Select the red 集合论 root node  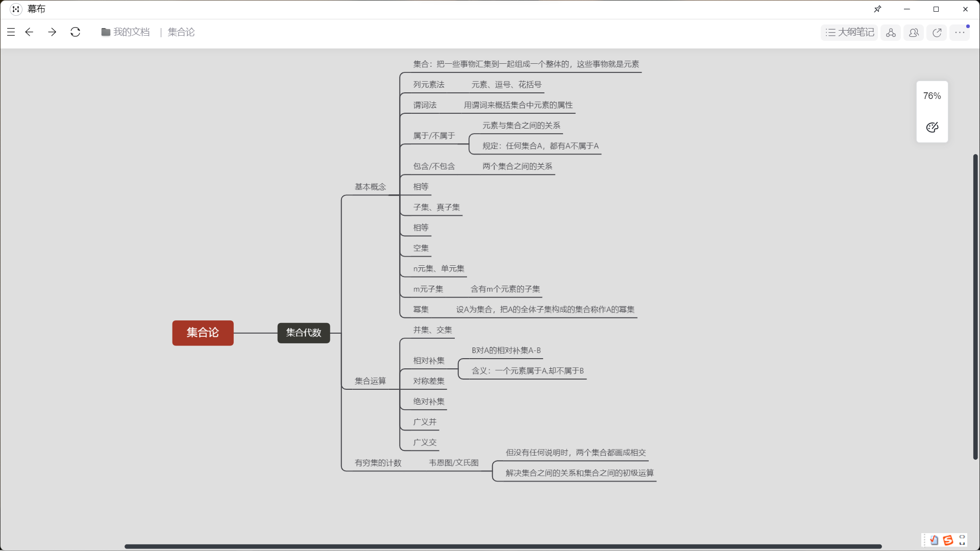(203, 333)
